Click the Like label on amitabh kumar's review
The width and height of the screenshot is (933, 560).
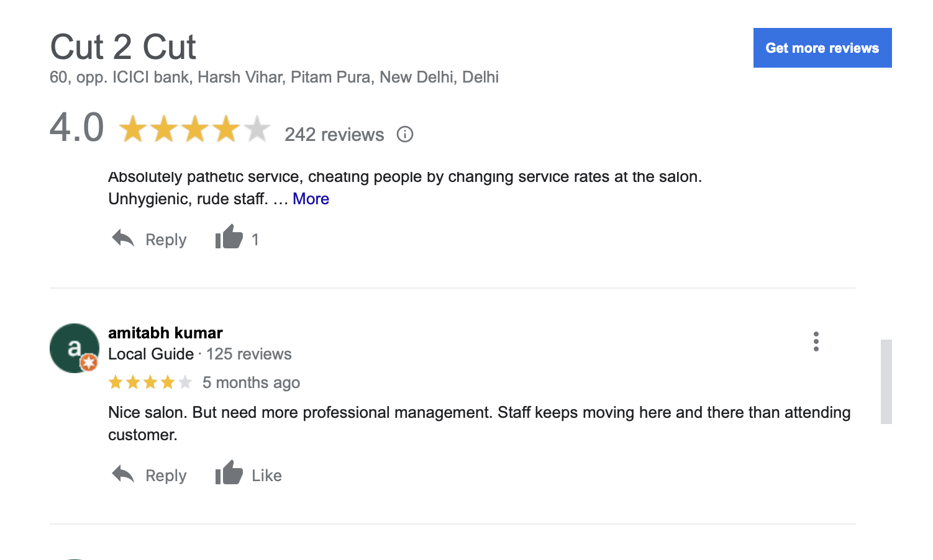pos(266,476)
